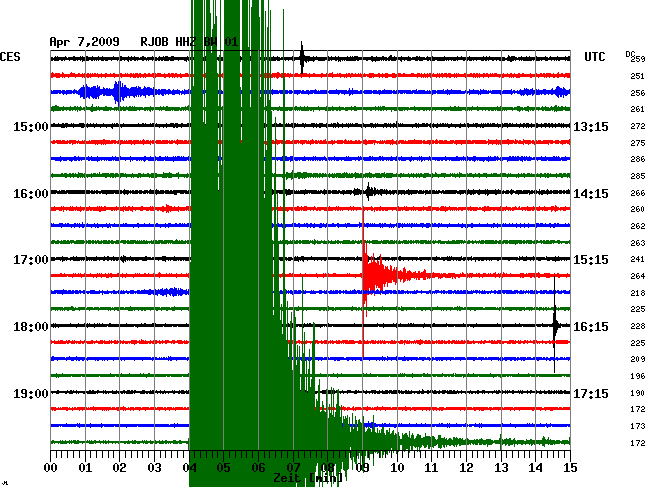Click DC offset value '285'

pos(638,176)
